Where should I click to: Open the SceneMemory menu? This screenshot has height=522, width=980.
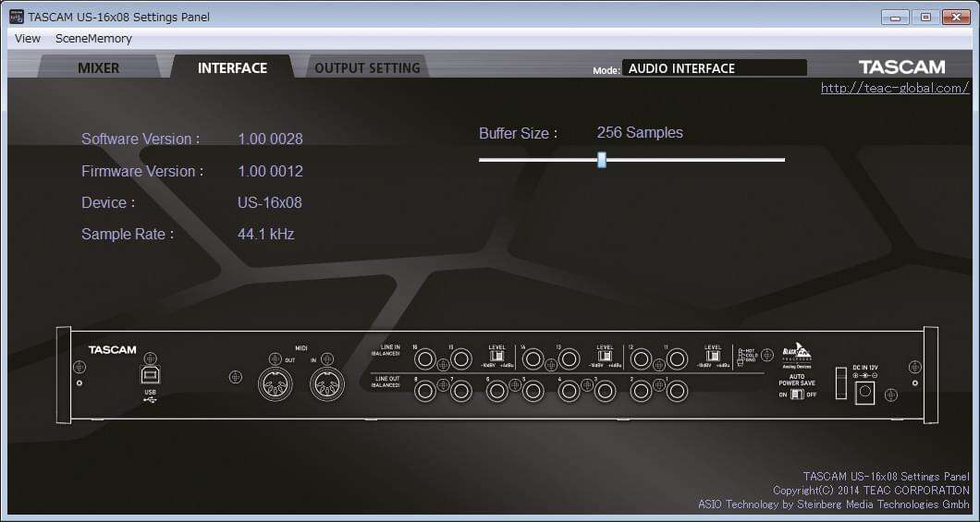93,39
